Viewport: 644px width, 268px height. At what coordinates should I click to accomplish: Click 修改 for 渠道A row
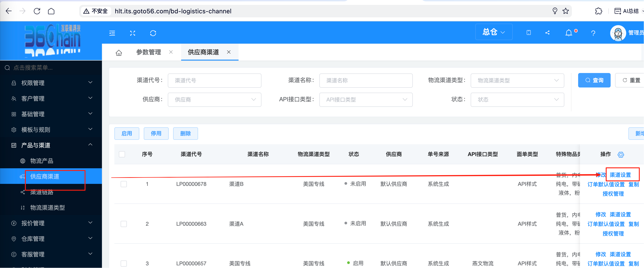(601, 215)
